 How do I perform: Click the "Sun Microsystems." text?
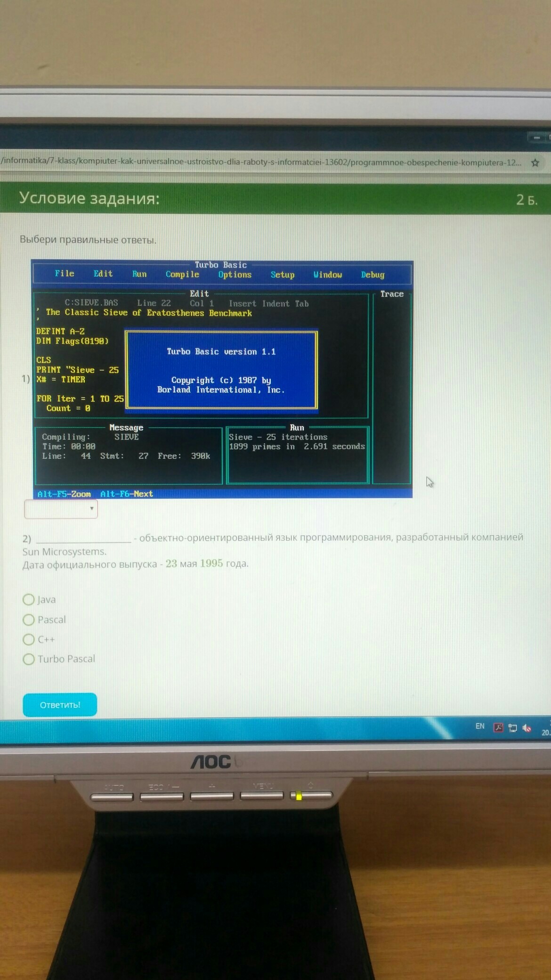pyautogui.click(x=65, y=552)
